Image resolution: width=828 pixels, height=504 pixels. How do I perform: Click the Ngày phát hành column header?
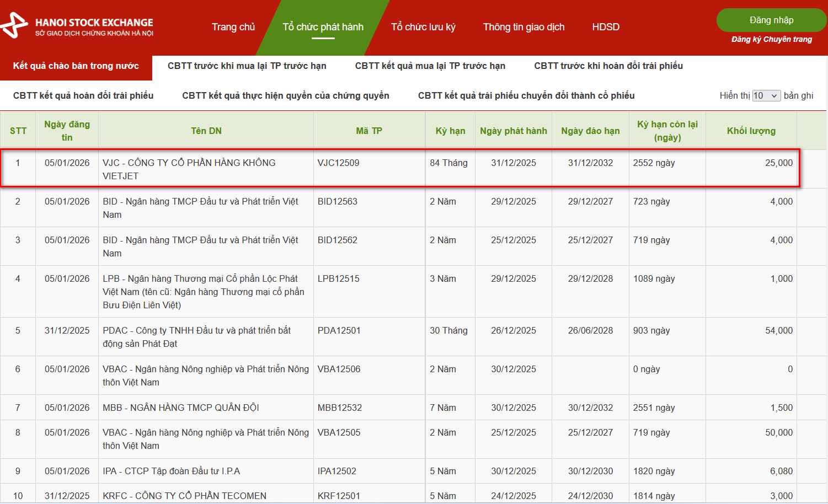513,131
